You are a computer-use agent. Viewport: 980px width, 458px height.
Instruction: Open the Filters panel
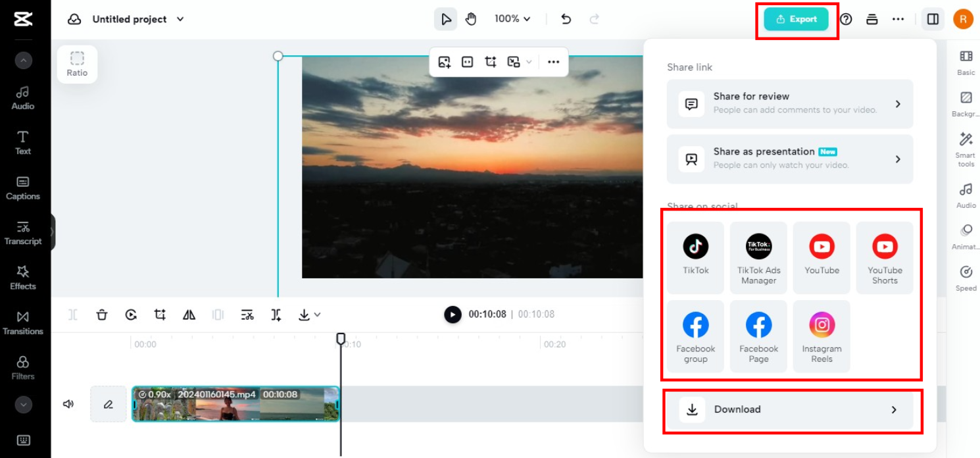point(23,368)
